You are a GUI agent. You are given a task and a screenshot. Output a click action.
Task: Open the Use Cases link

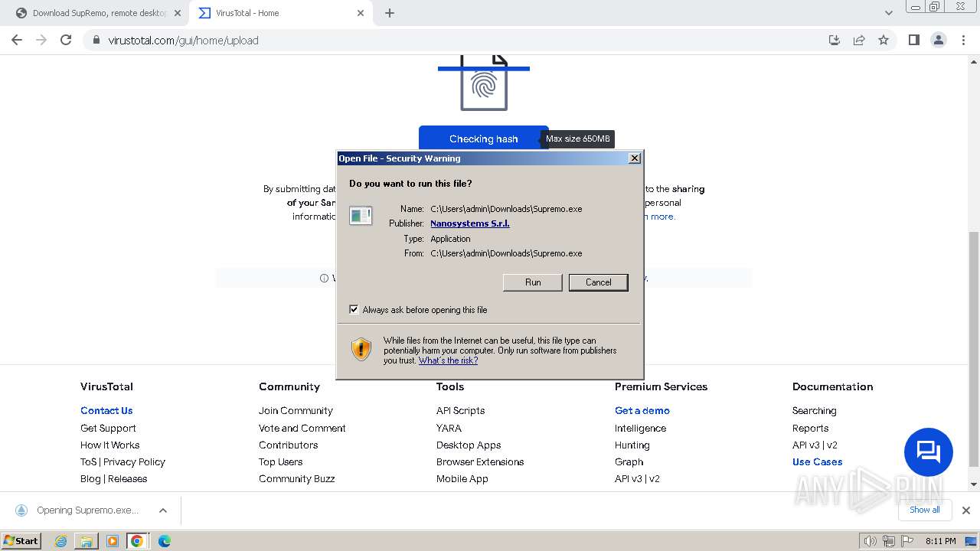click(x=817, y=462)
